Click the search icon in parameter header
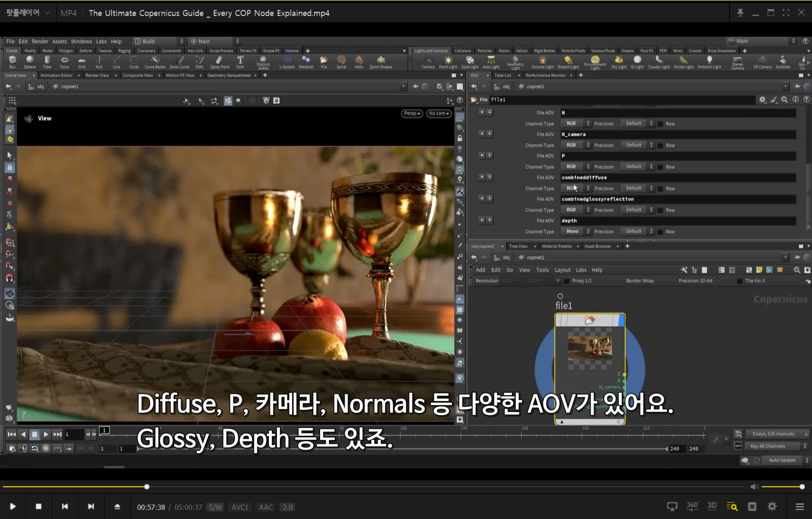The width and height of the screenshot is (812, 519). click(x=785, y=99)
